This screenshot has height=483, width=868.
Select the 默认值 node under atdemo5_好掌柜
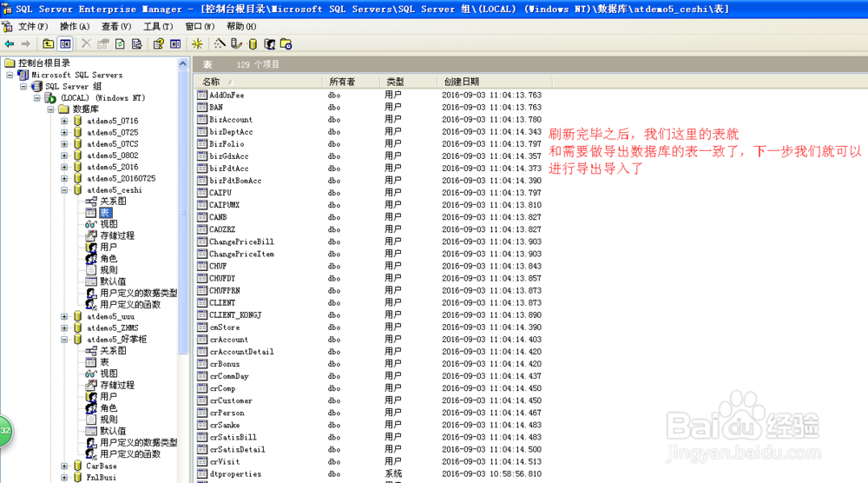coord(113,431)
